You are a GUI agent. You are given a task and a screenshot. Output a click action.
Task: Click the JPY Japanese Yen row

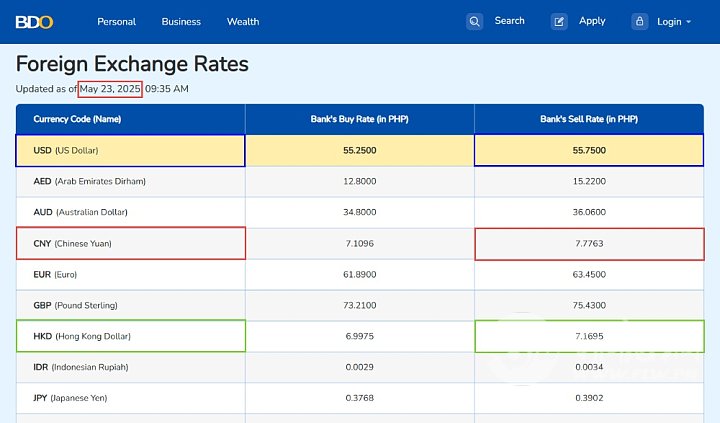coord(131,398)
